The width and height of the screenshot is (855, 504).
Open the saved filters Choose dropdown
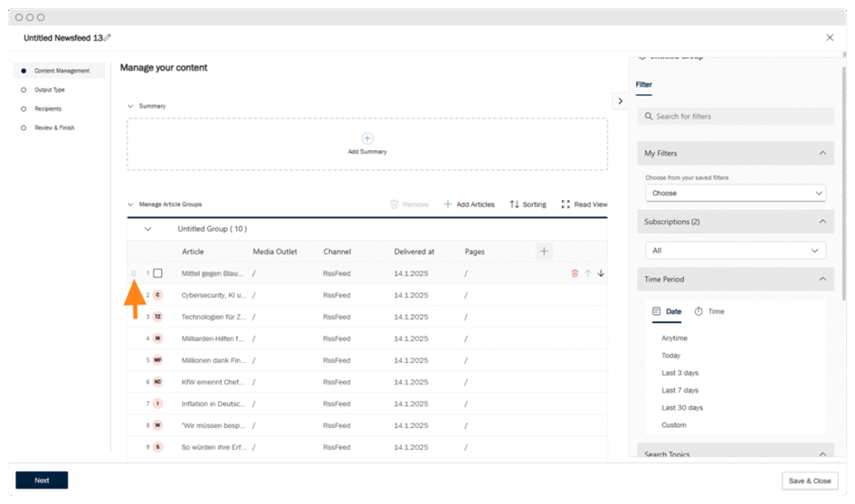[735, 193]
